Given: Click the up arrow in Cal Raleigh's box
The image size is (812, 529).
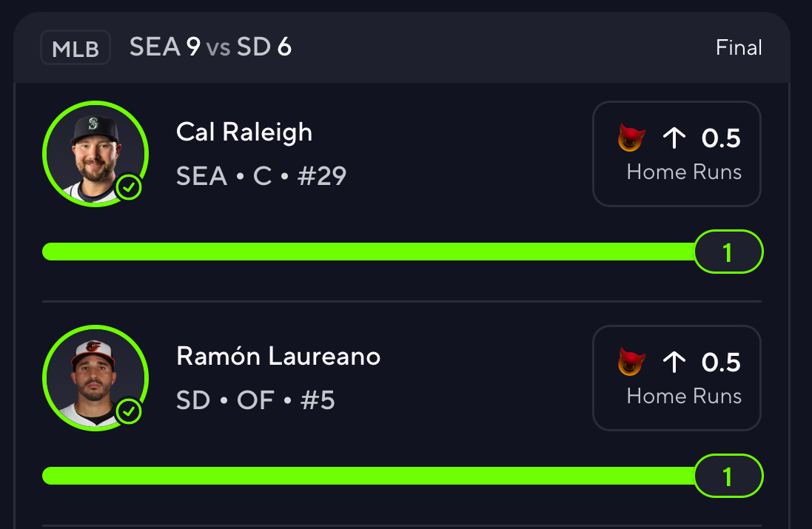Looking at the screenshot, I should click(x=674, y=138).
